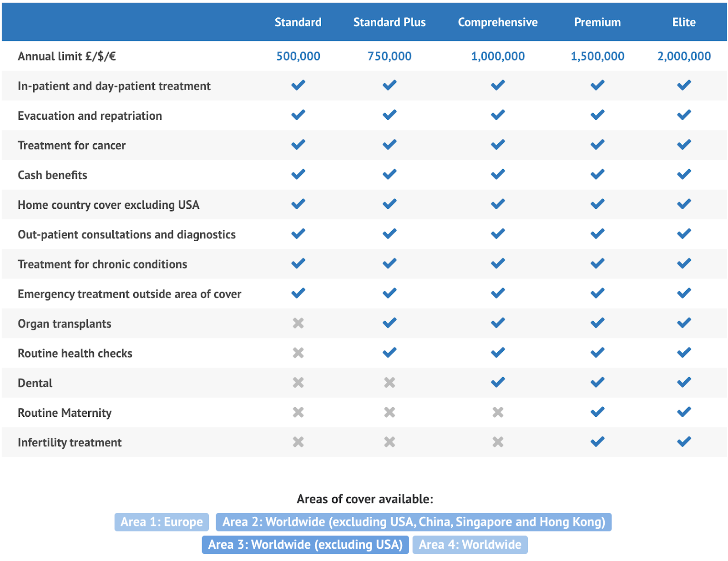This screenshot has height=561, width=728.
Task: Click the Standard Routine health checks cross
Action: (298, 353)
